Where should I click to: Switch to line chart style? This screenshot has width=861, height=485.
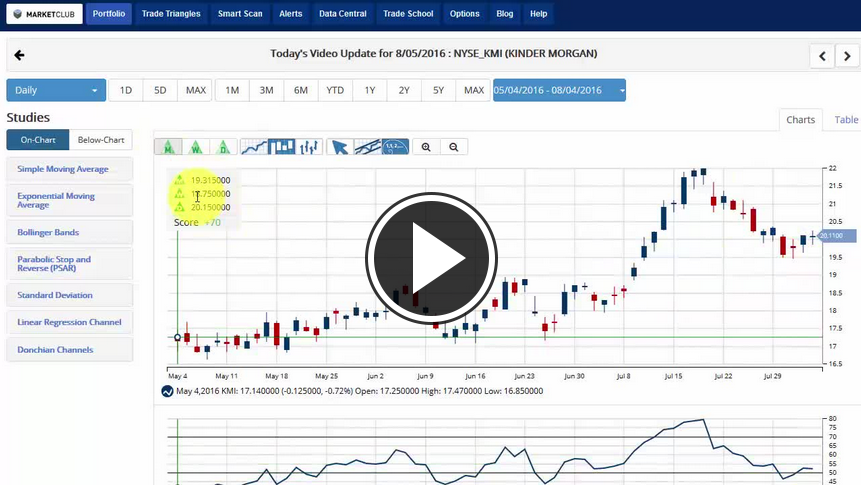(x=254, y=147)
